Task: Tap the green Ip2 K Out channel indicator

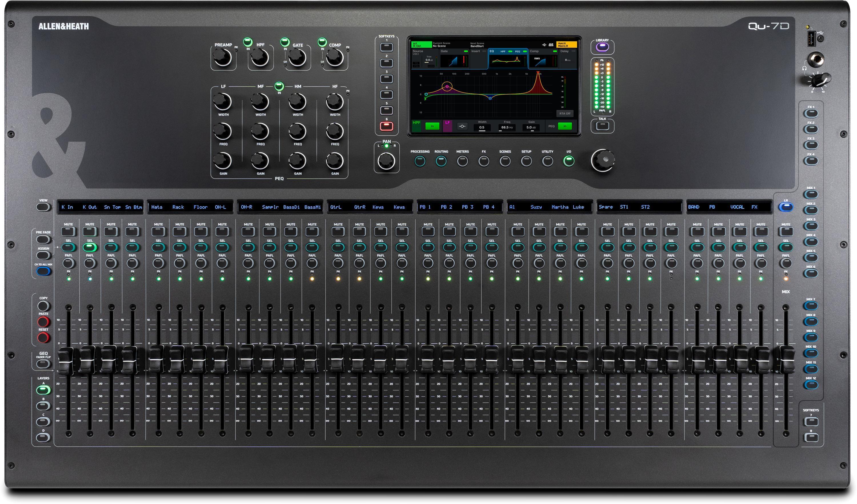Action: tap(422, 45)
